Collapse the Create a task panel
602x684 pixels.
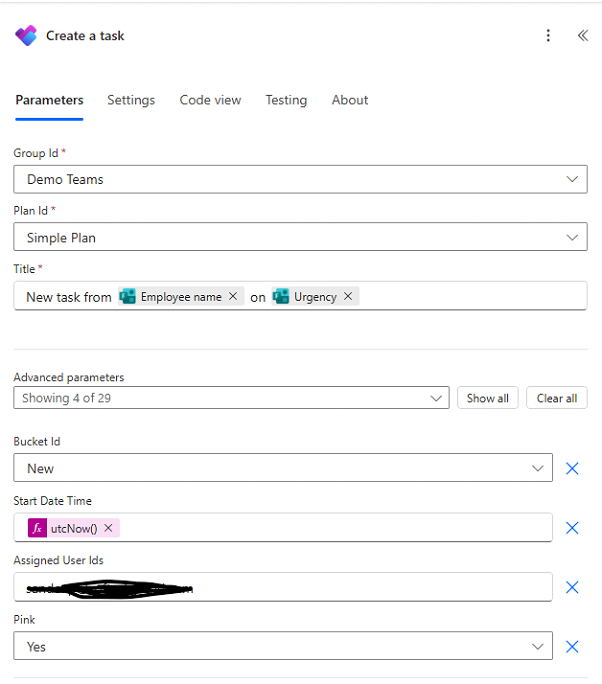[582, 36]
